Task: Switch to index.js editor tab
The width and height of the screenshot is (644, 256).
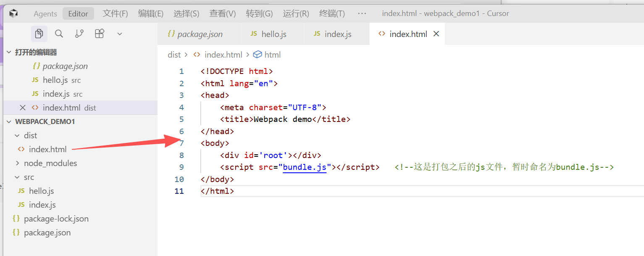Action: (337, 34)
